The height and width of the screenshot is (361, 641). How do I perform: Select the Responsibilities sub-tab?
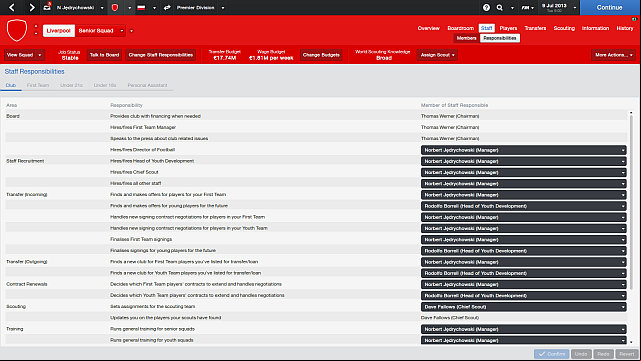(x=500, y=38)
